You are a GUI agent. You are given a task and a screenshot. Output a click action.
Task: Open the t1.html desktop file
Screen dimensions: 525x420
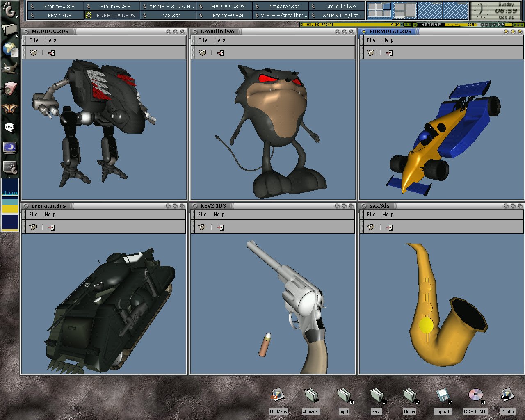coord(508,400)
